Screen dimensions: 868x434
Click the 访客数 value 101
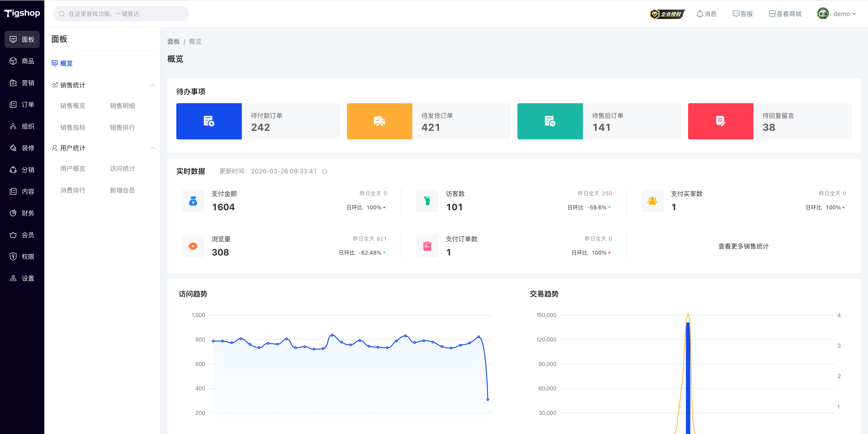point(454,207)
